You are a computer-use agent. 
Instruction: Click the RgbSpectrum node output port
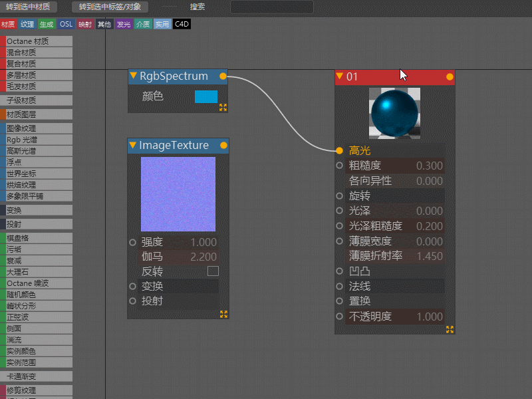click(223, 76)
